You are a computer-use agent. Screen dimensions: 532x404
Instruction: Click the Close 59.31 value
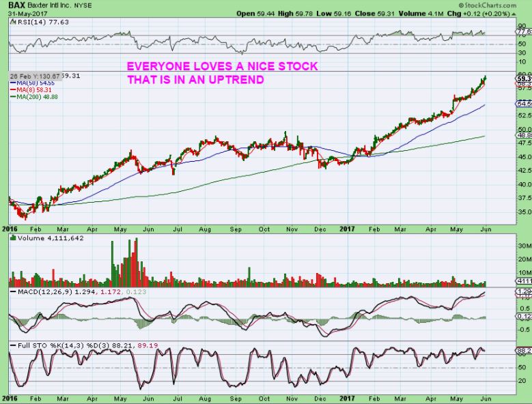click(374, 14)
